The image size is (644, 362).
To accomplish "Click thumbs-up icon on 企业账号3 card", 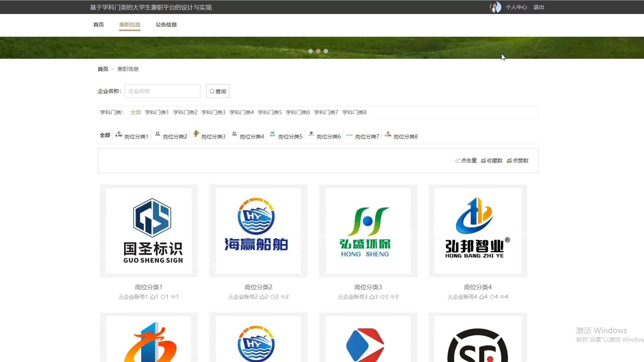I will point(372,297).
